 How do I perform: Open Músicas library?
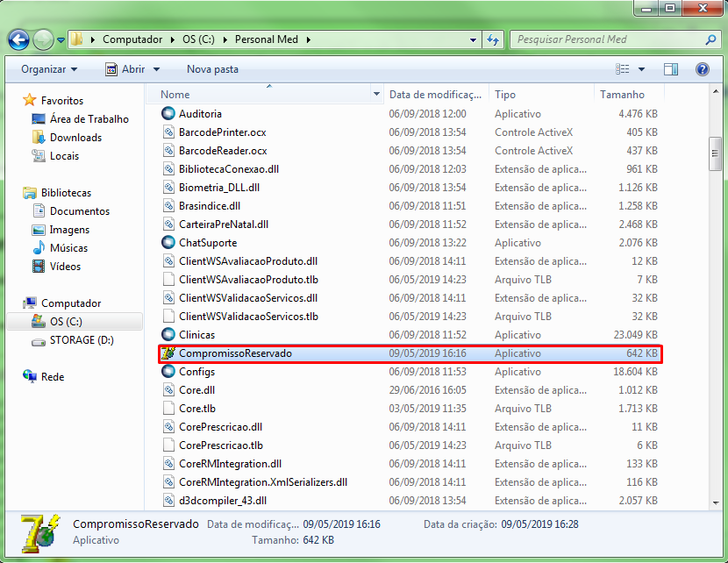pos(68,248)
